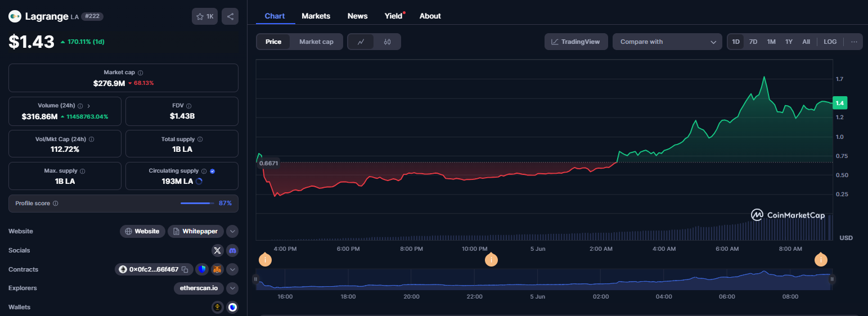The image size is (868, 316).
Task: Open the Compare with dropdown
Action: pos(667,42)
